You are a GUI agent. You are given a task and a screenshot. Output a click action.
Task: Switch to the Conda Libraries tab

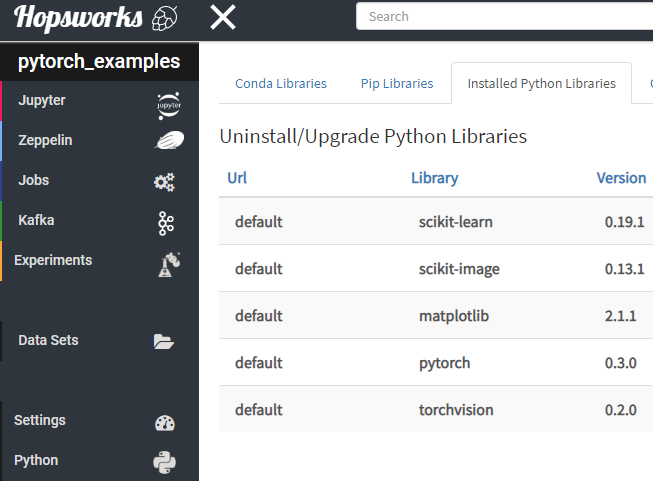click(281, 84)
